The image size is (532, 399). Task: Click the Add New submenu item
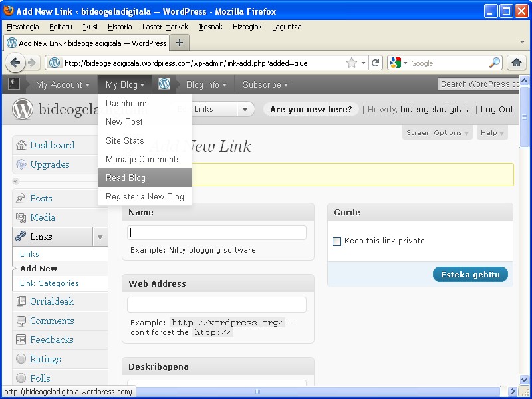pyautogui.click(x=39, y=269)
